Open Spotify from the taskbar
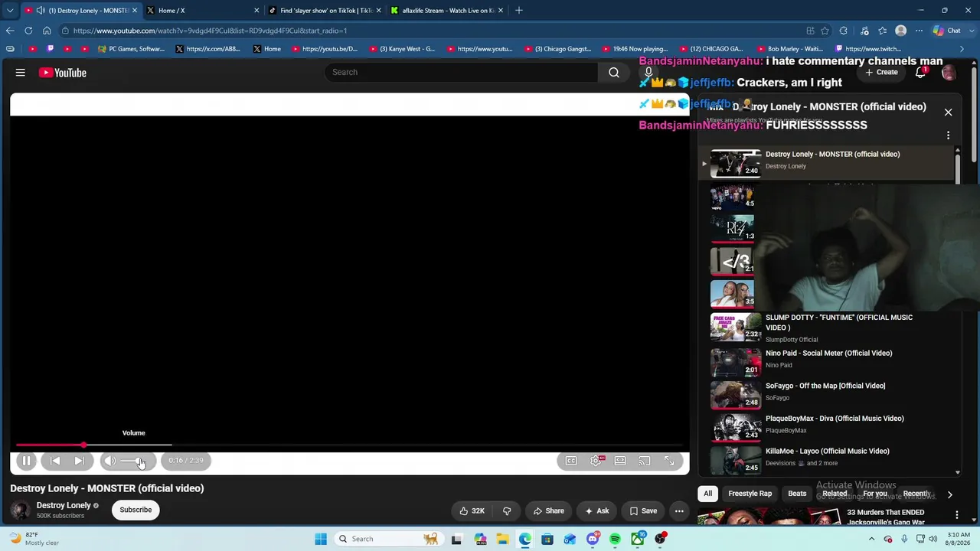The width and height of the screenshot is (980, 551). [x=615, y=539]
